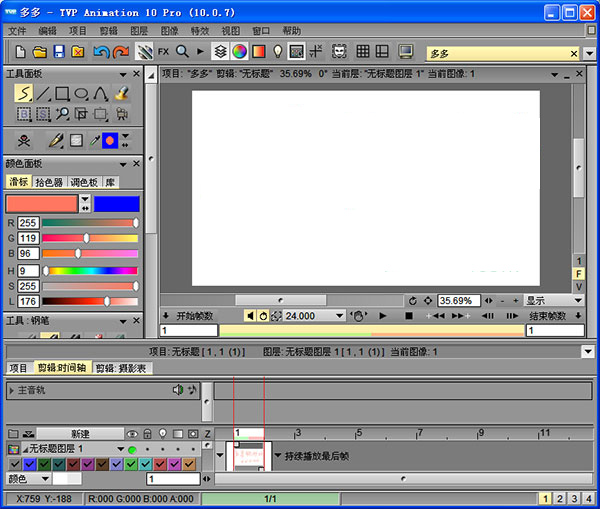Select the freehand stroke drawing tool

tap(24, 93)
